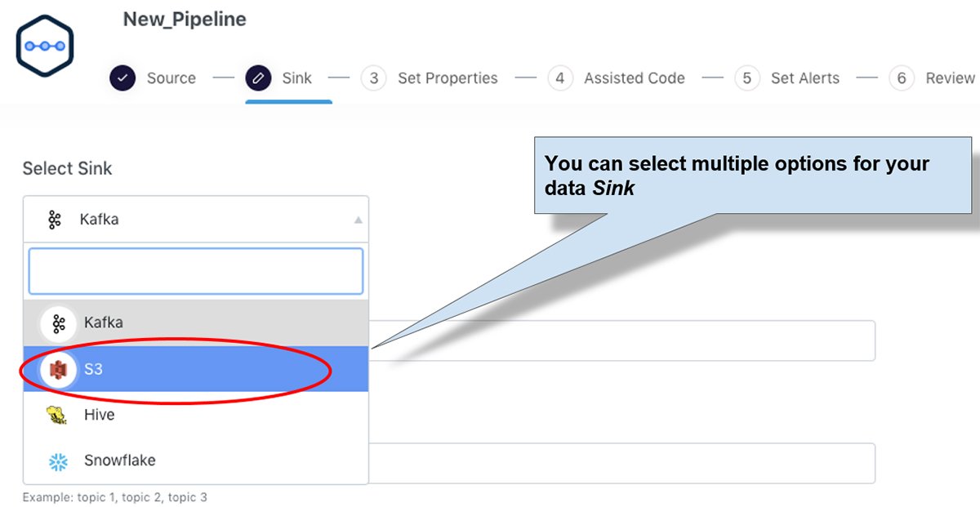
Task: Collapse the Select Sink dropdown arrow
Action: [x=358, y=220]
